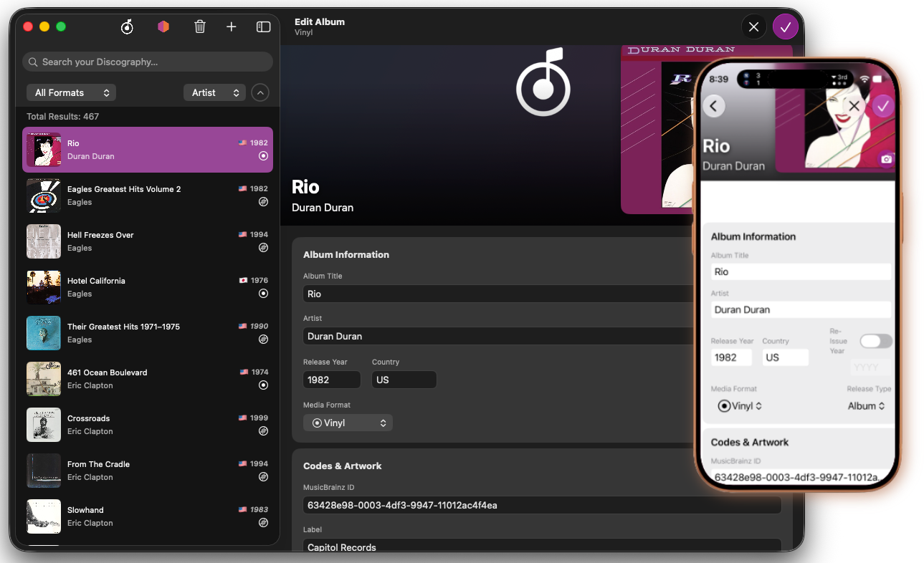This screenshot has width=924, height=563.
Task: Open the orange and purple hexagon tool
Action: click(x=163, y=27)
